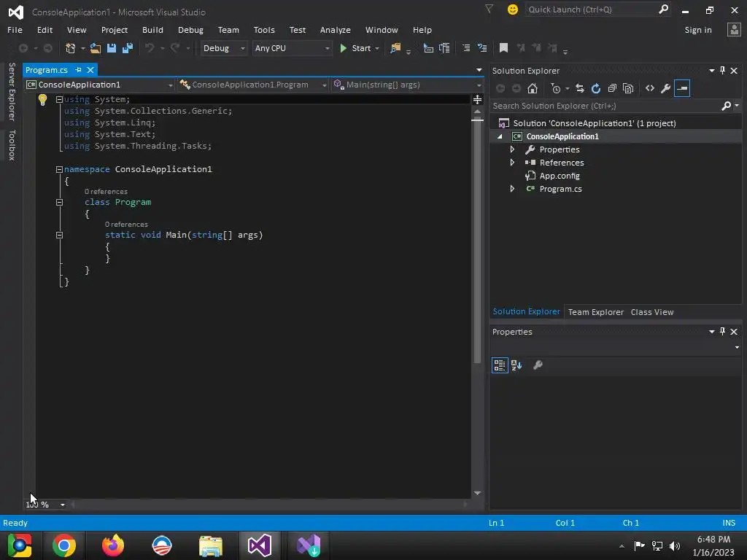The width and height of the screenshot is (747, 560).
Task: Open the Build menu
Action: (152, 30)
